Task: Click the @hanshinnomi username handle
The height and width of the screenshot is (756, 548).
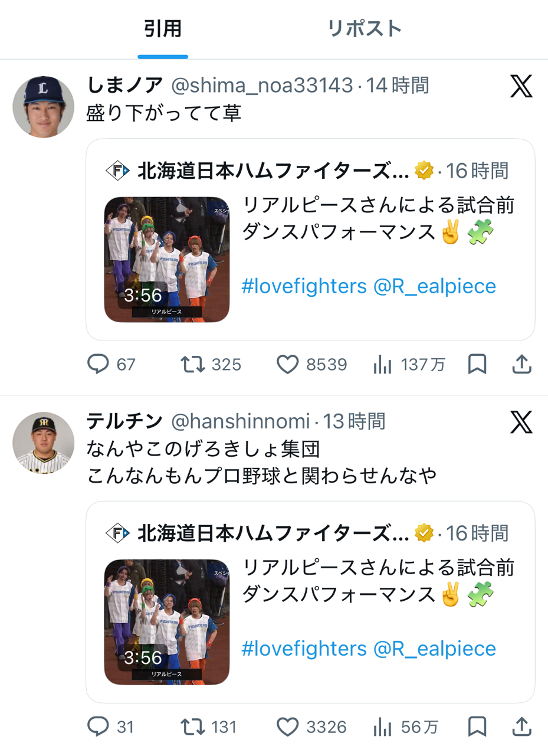Action: 240,421
